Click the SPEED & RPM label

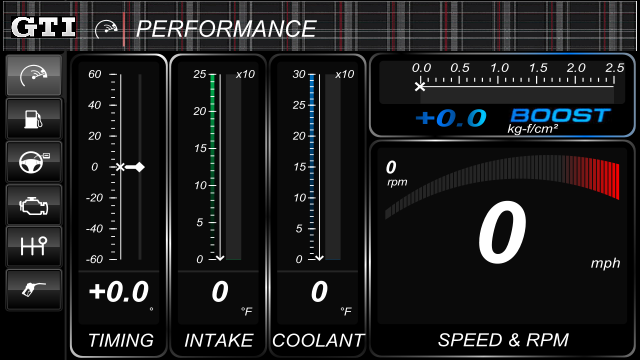tap(503, 340)
